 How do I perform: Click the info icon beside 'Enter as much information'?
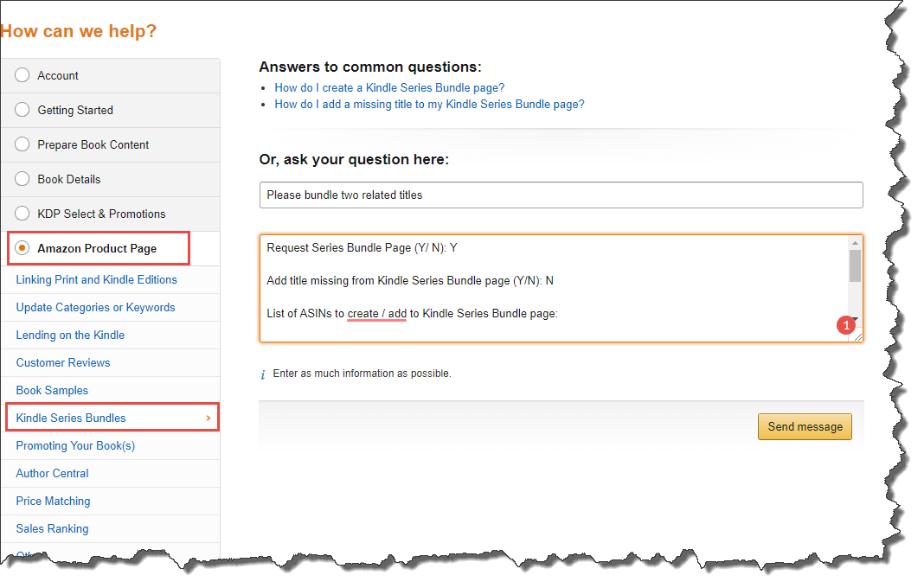point(263,374)
